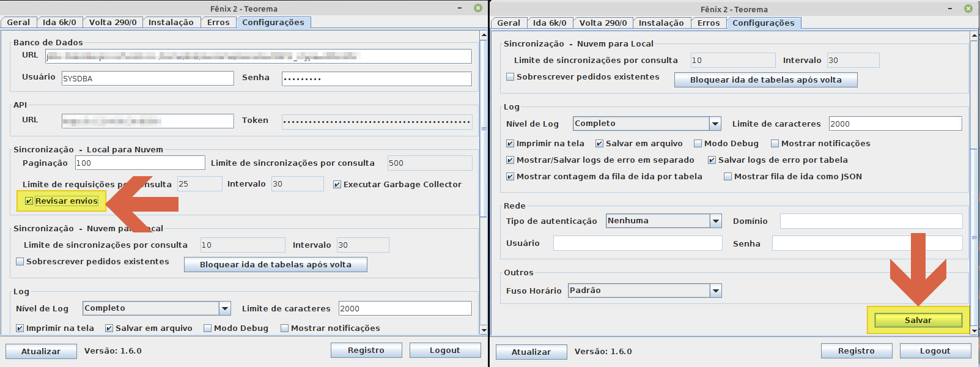Enable Mostrar fila de ida como JSON

[x=728, y=176]
